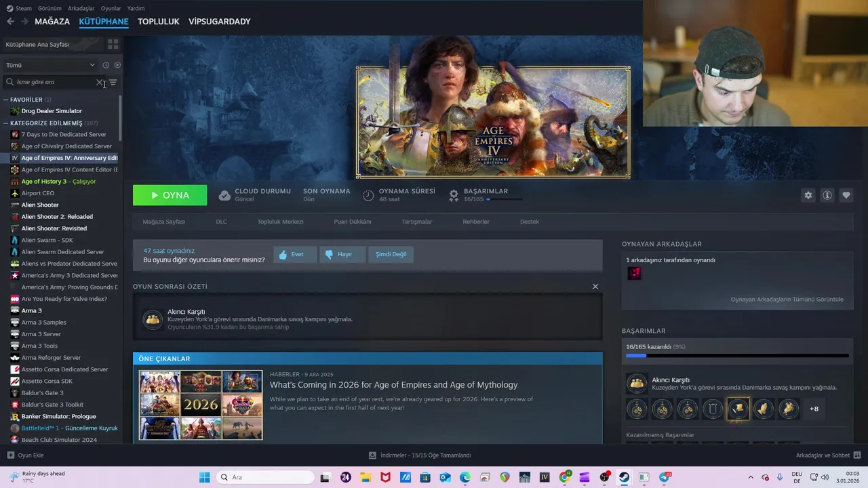
Task: Open advanced filter options icon beside search
Action: point(113,82)
